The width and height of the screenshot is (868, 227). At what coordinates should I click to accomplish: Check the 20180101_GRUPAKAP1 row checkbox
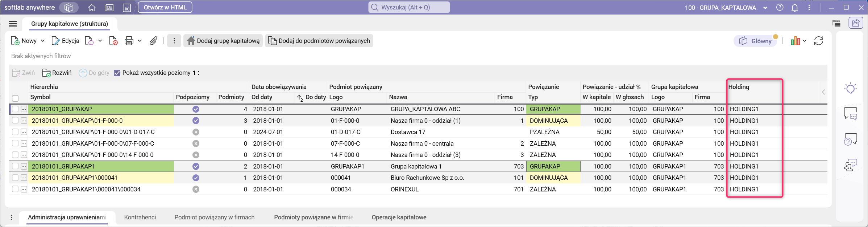click(15, 166)
